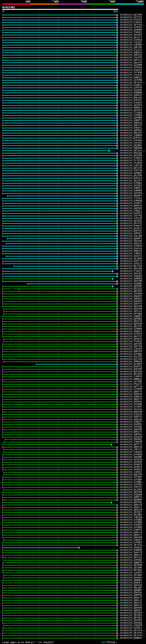
Task: Click the cyan ~100% identity color bar
Action: [130, 4]
